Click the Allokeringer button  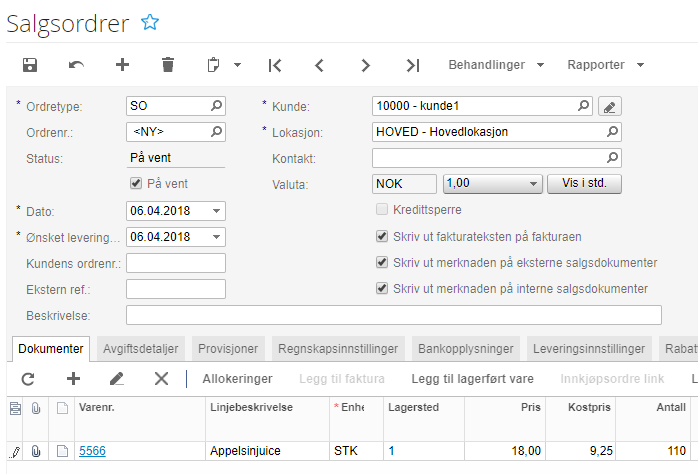237,379
